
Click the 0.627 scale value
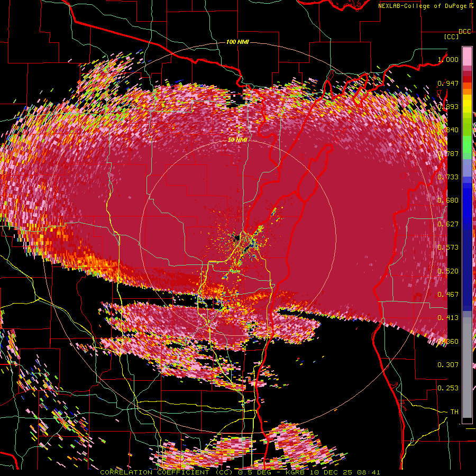pyautogui.click(x=448, y=224)
